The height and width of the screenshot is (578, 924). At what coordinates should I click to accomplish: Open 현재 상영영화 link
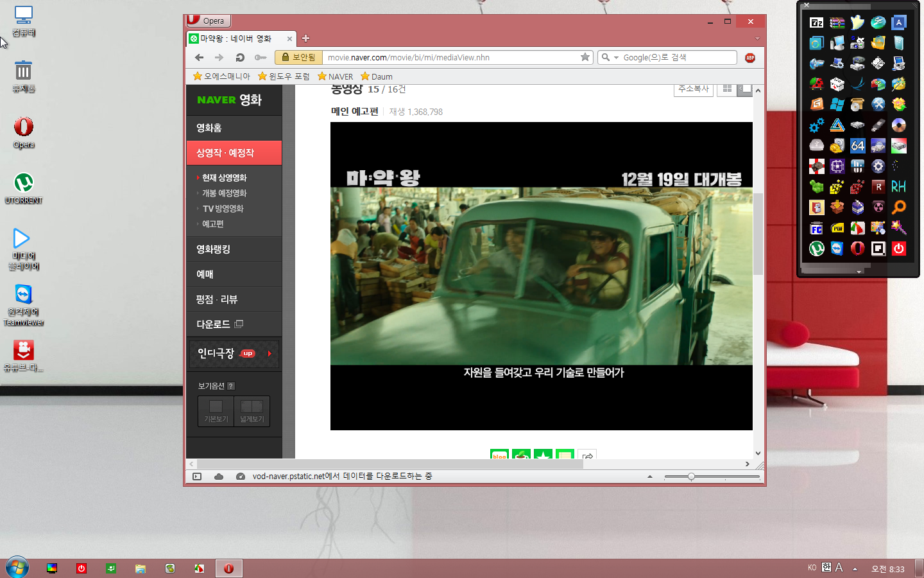[224, 178]
